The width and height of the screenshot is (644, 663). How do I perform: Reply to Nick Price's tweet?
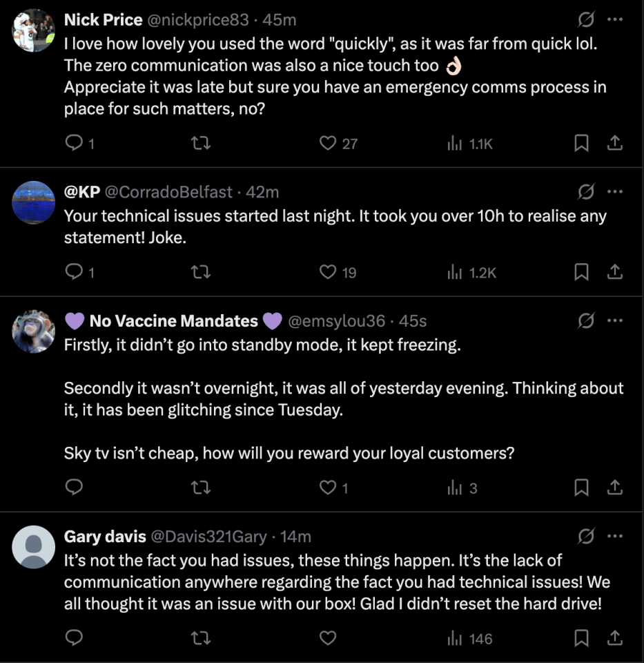coord(79,143)
